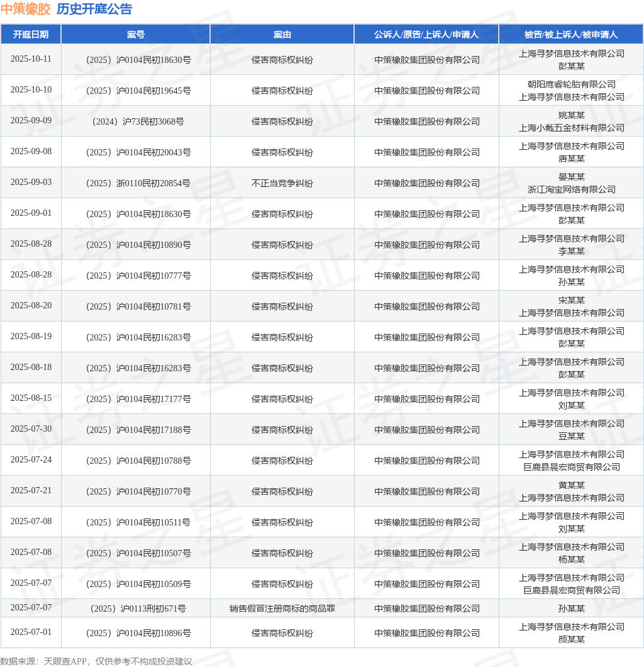
Task: Select the defendant name 颜某某
Action: 571,640
